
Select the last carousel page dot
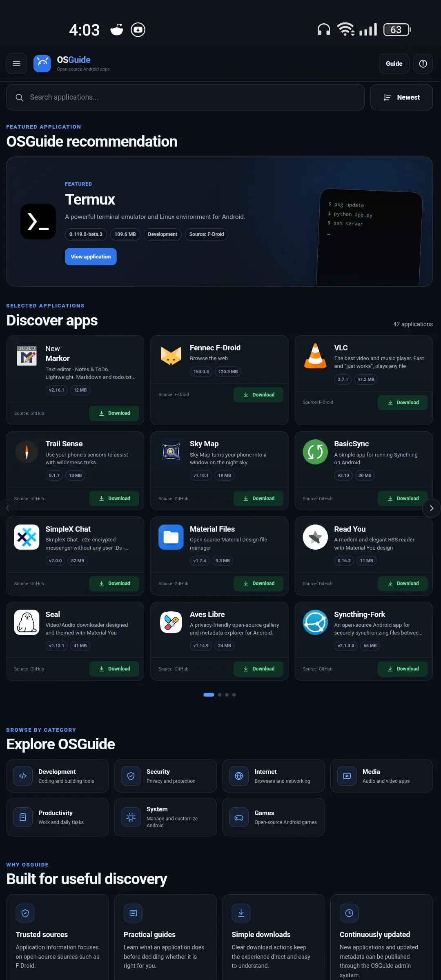234,695
